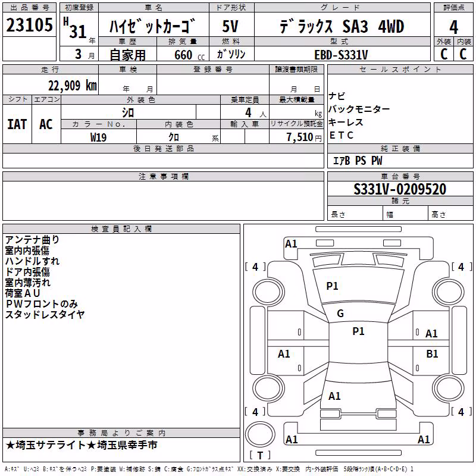
Task: Select chassis number S331V-0209520
Action: [400, 189]
